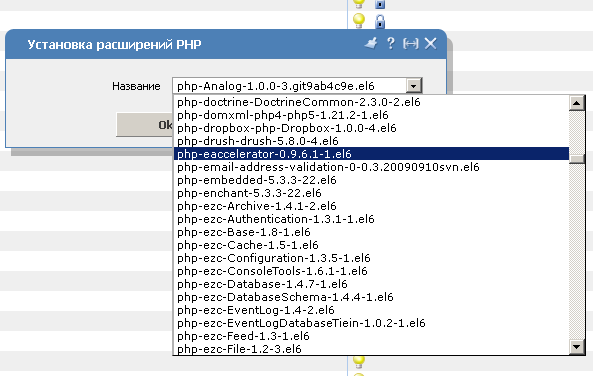Select php-ezc-Authentication-1.3.1-1.el6
The image size is (593, 376).
pyautogui.click(x=371, y=219)
